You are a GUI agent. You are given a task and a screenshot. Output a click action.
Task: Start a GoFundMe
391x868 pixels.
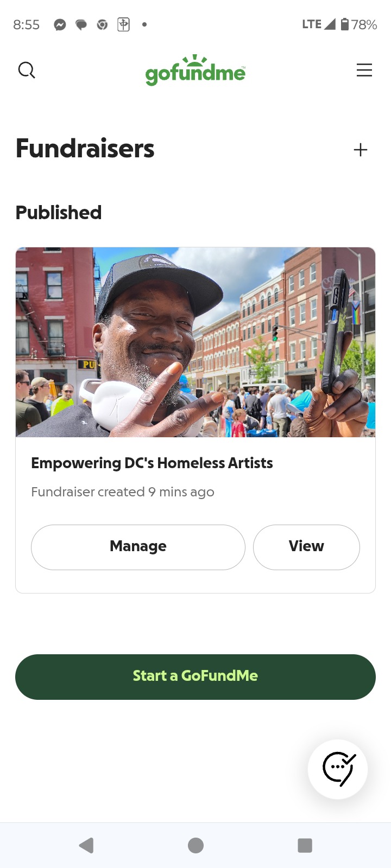point(195,676)
